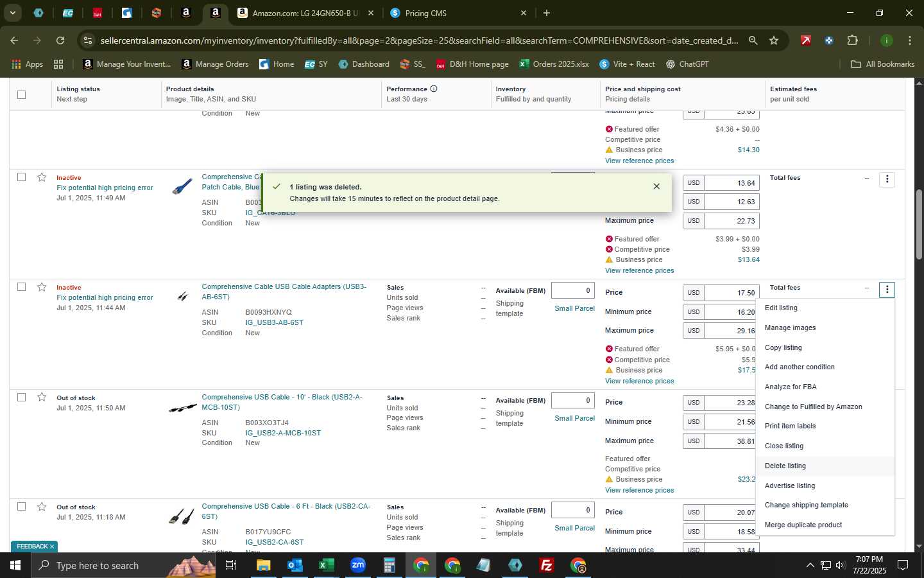Toggle select-all checkbox in table header
Screen dimensions: 924x578
click(x=21, y=94)
